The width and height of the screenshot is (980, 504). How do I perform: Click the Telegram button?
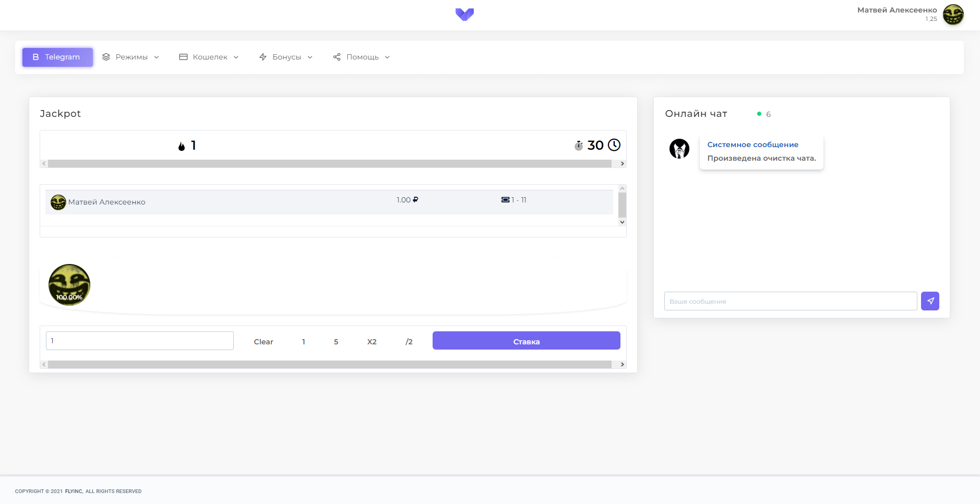(57, 57)
